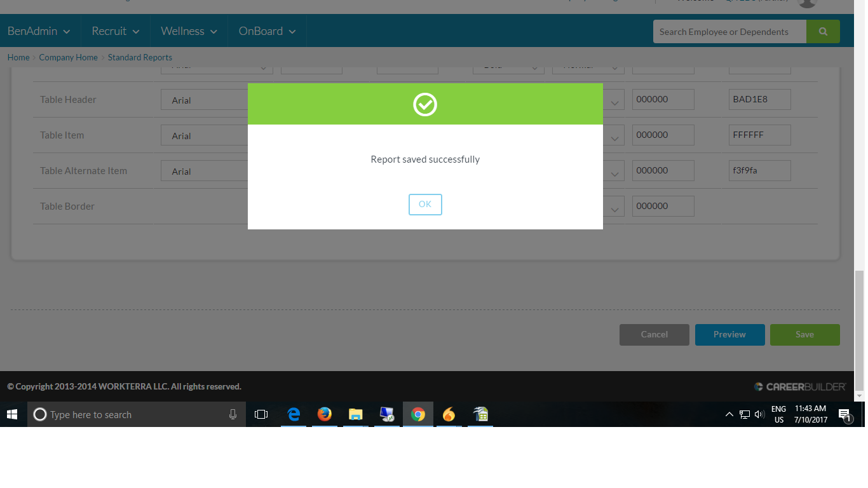Click the Windows Start button
This screenshot has height=488, width=868.
(13, 414)
